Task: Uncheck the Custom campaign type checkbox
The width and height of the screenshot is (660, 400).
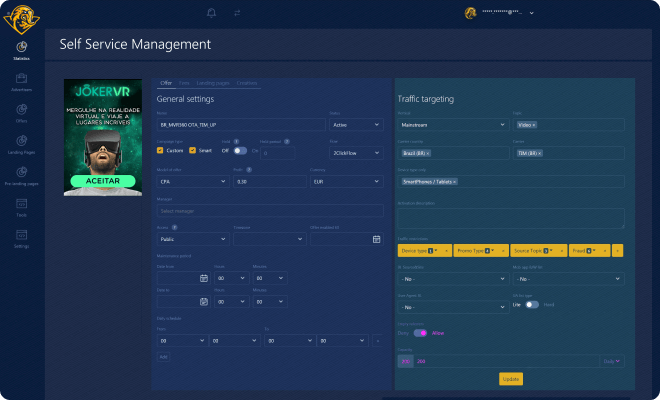Action: pos(161,150)
